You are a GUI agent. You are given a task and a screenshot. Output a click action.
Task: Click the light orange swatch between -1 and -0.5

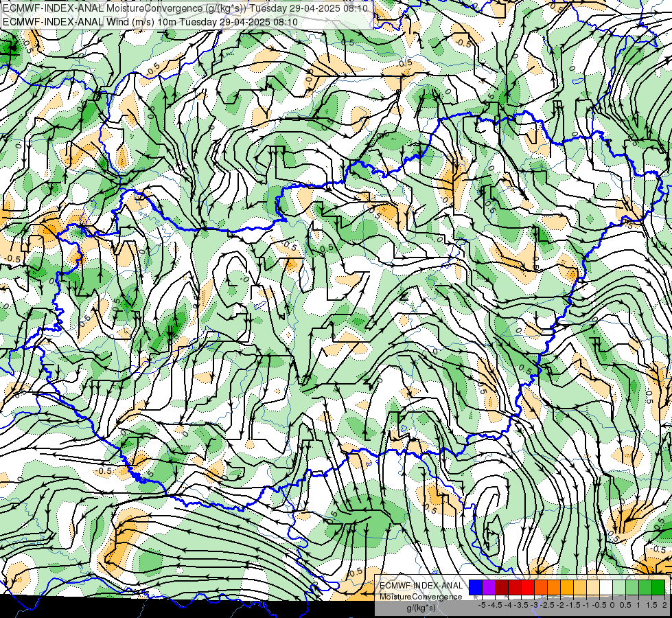point(580,587)
